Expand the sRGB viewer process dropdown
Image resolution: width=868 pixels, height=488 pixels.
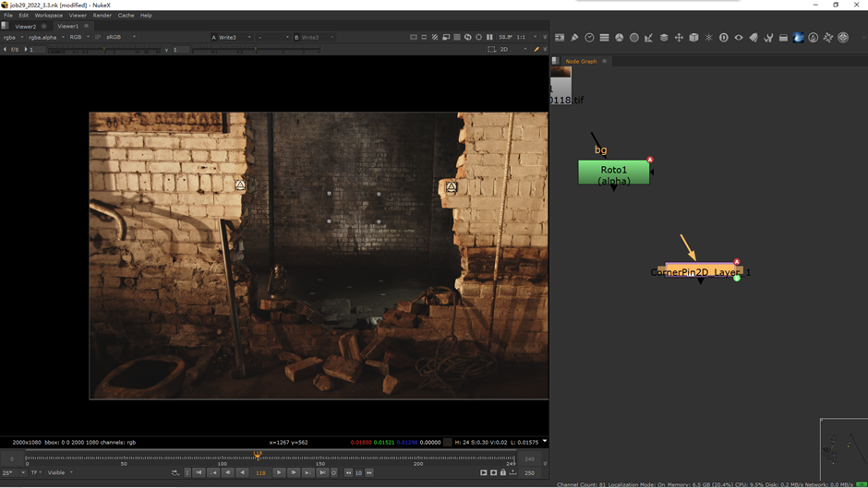pyautogui.click(x=119, y=38)
